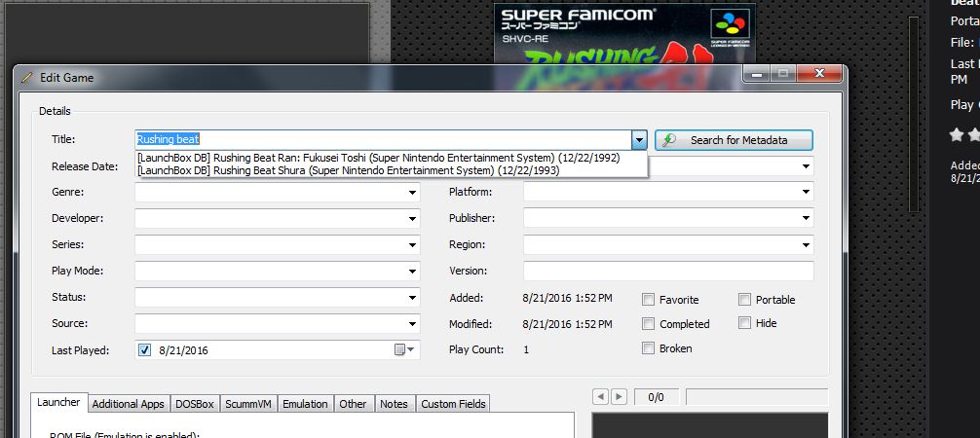Click the Last Played date 8/21/2016

(x=184, y=350)
